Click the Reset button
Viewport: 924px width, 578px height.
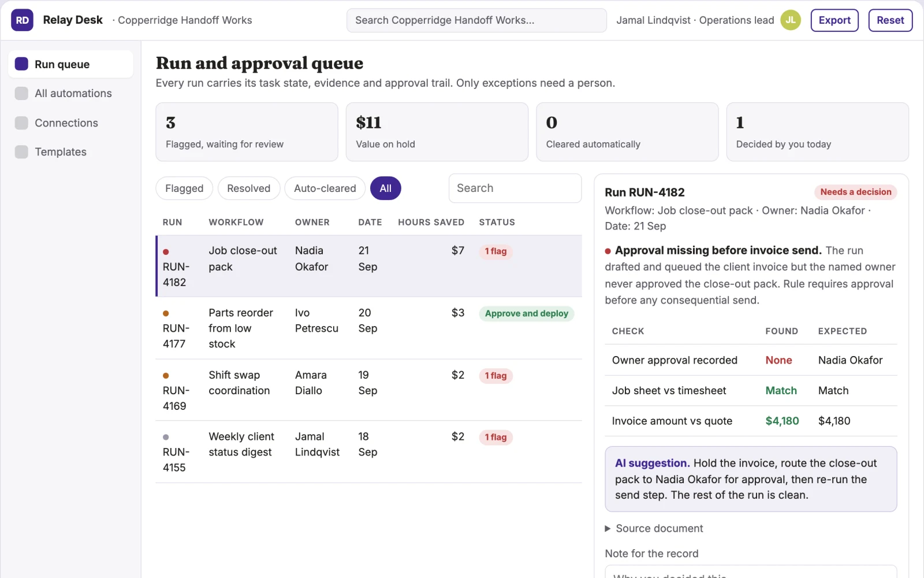click(890, 20)
